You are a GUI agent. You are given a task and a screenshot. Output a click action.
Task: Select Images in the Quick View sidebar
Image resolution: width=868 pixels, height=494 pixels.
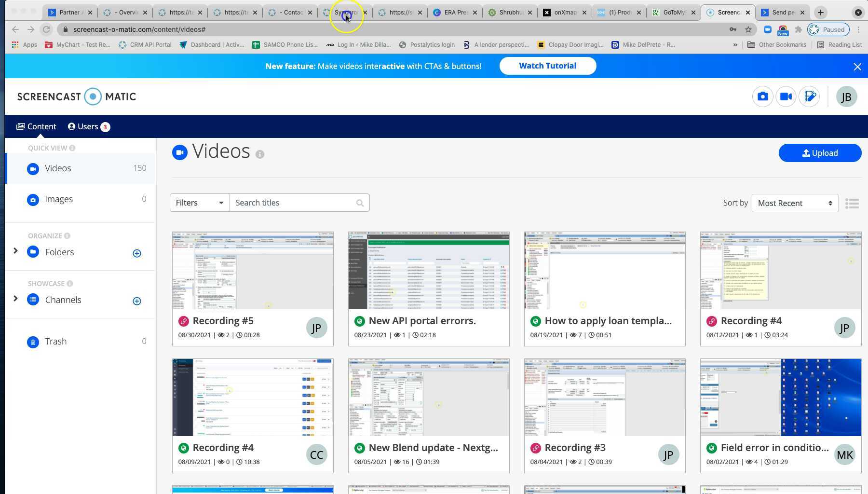click(x=59, y=199)
